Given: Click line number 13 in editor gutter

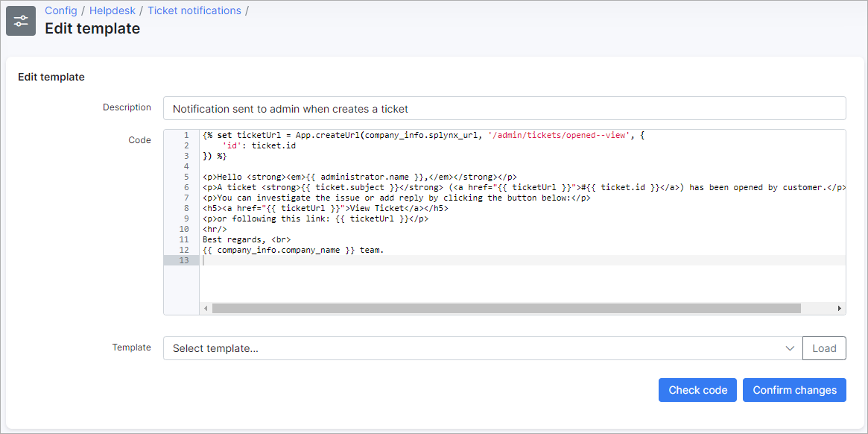Looking at the screenshot, I should pyautogui.click(x=183, y=260).
